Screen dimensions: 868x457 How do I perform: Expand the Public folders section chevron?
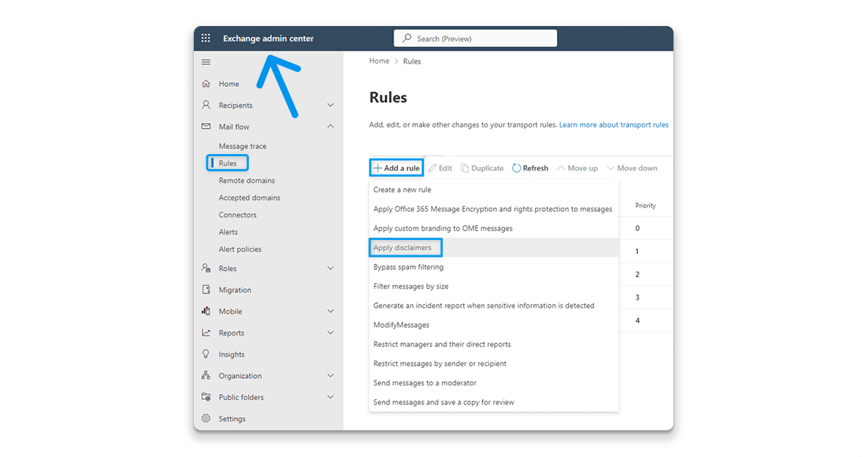click(x=331, y=397)
